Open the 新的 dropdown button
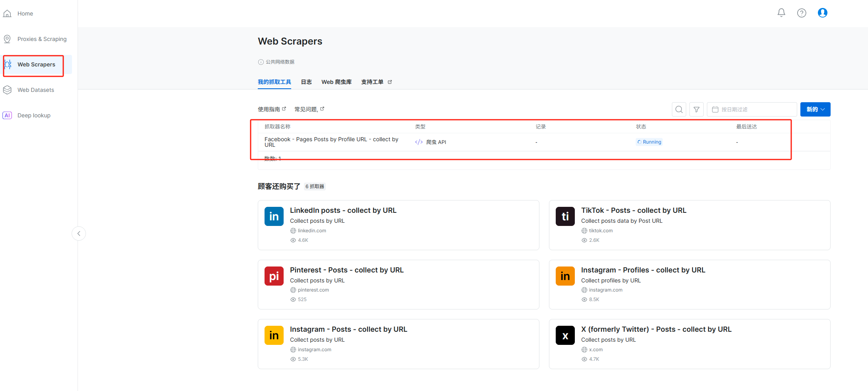 point(815,109)
